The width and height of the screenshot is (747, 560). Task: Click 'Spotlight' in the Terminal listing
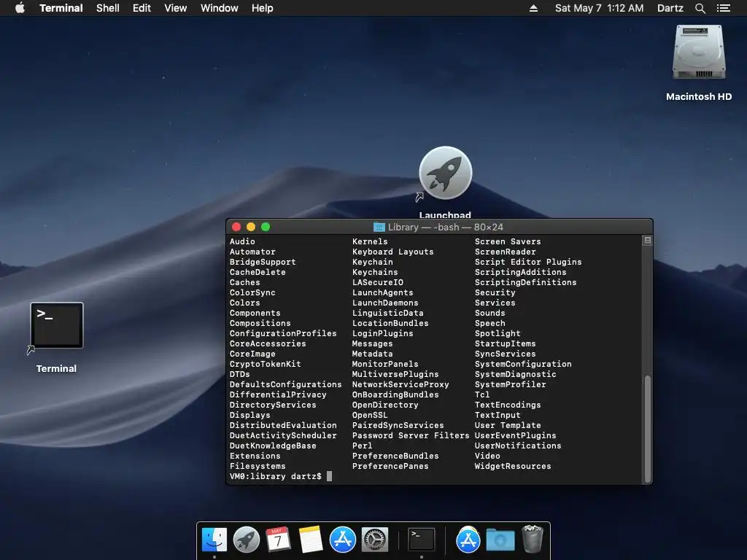coord(498,333)
